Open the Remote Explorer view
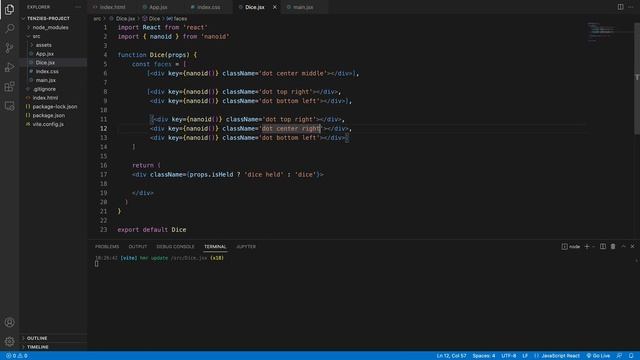Screen dimensions: 640x360 9,106
